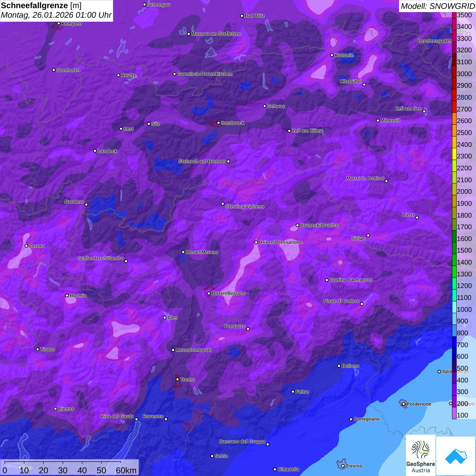Click the Bad Tölz label
The image size is (476, 476).
click(254, 16)
